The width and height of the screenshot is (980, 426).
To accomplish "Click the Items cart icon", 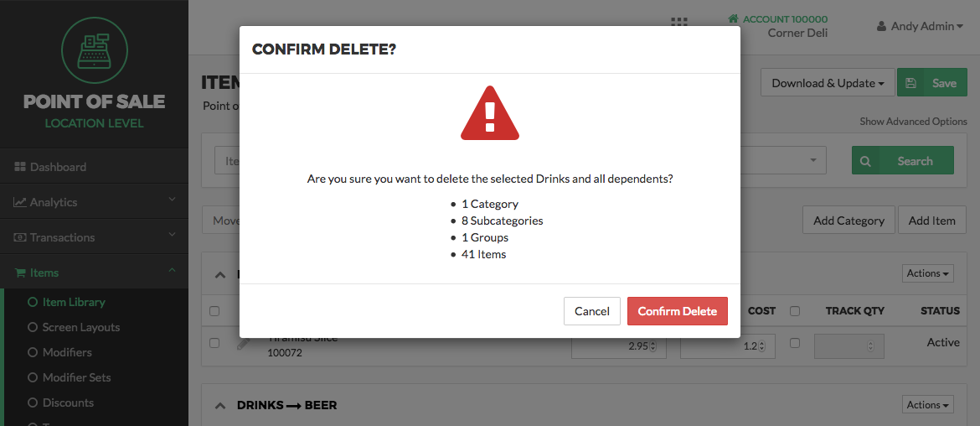I will (x=19, y=273).
